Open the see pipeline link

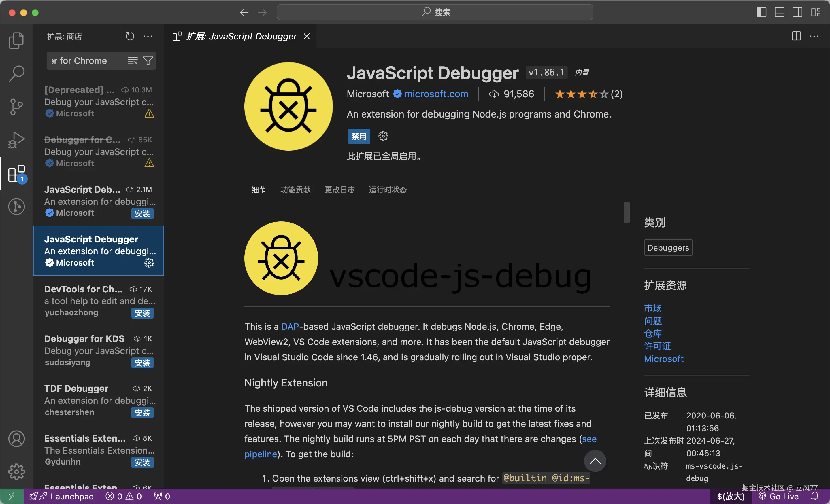[589, 439]
